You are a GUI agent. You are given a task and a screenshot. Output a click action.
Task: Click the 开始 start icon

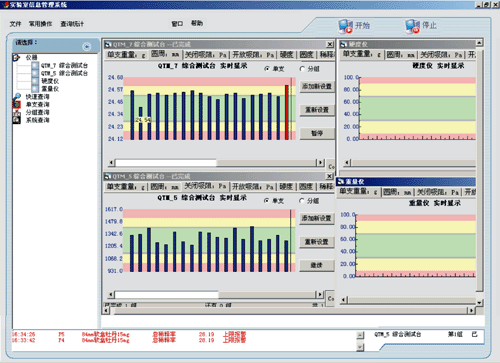(x=345, y=26)
